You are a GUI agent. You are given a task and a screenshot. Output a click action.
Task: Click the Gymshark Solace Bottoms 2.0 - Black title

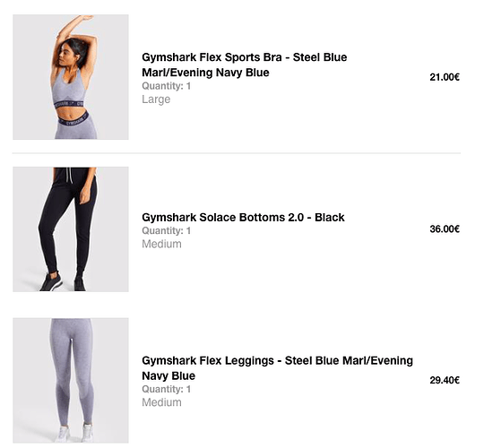[243, 217]
